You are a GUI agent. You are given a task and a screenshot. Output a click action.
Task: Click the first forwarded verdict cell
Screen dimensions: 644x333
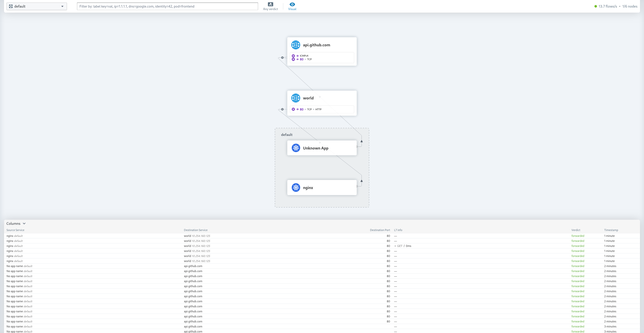578,236
